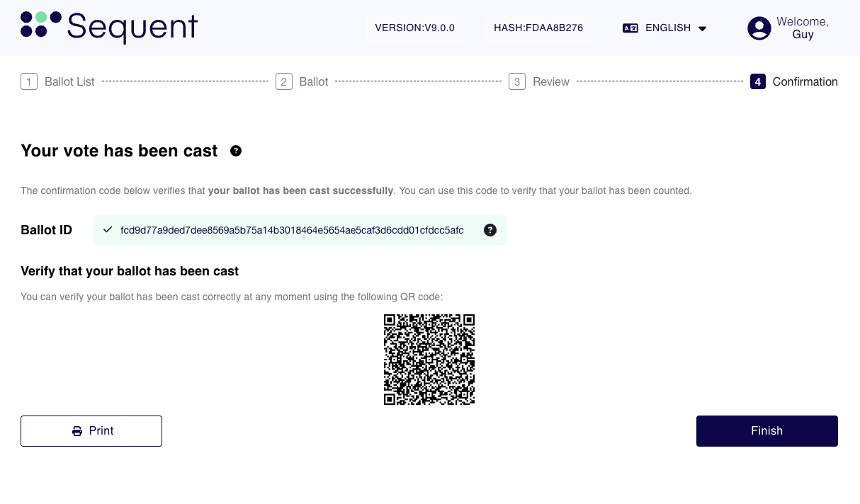Select the Ballot List step label

(x=69, y=82)
